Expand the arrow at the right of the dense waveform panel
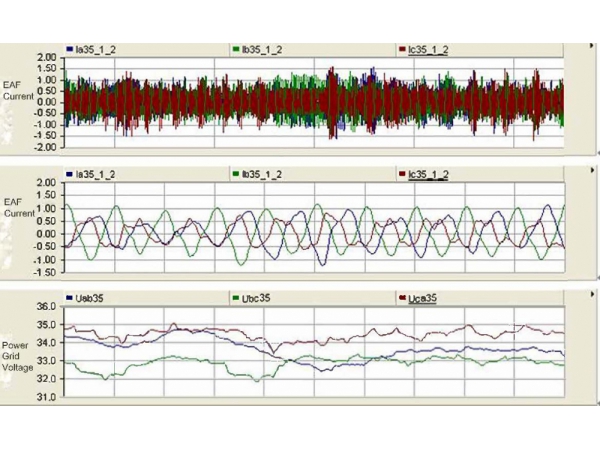The height and width of the screenshot is (450, 600). coord(593,47)
